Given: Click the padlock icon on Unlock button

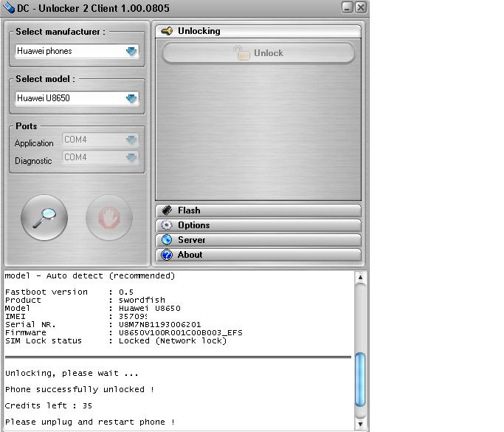Looking at the screenshot, I should [x=241, y=52].
